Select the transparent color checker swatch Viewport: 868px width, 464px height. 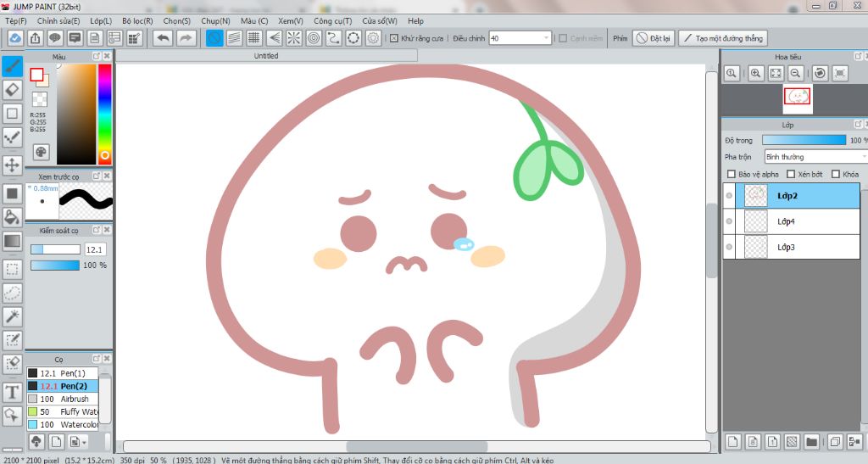coord(40,99)
